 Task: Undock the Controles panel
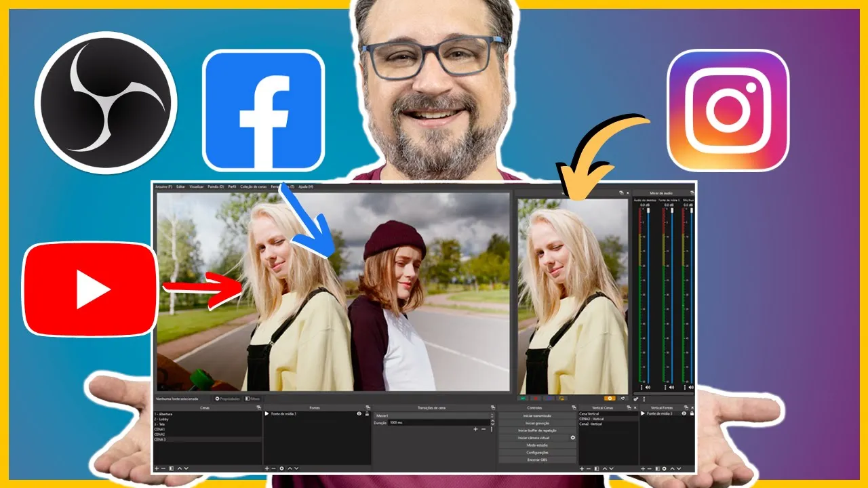click(574, 407)
